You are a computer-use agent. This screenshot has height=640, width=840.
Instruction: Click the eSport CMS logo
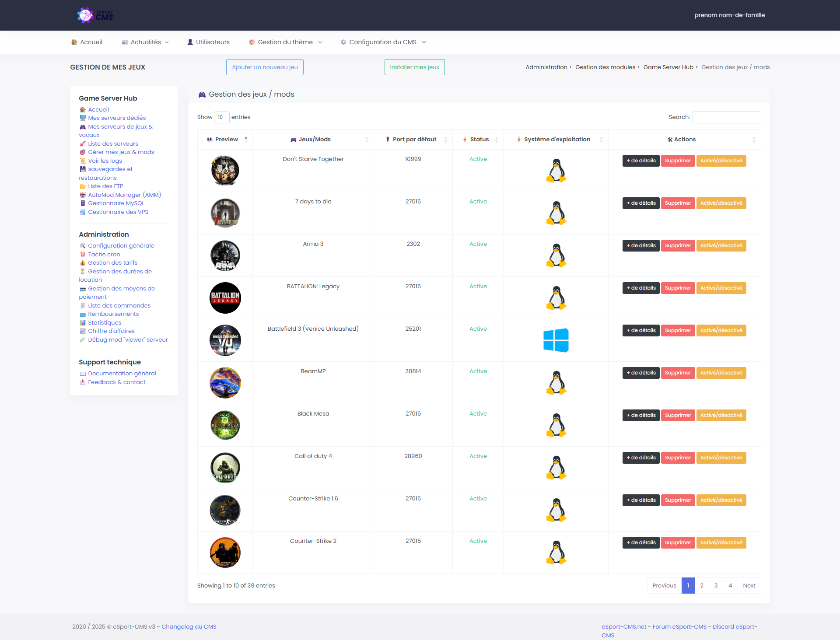click(x=95, y=15)
